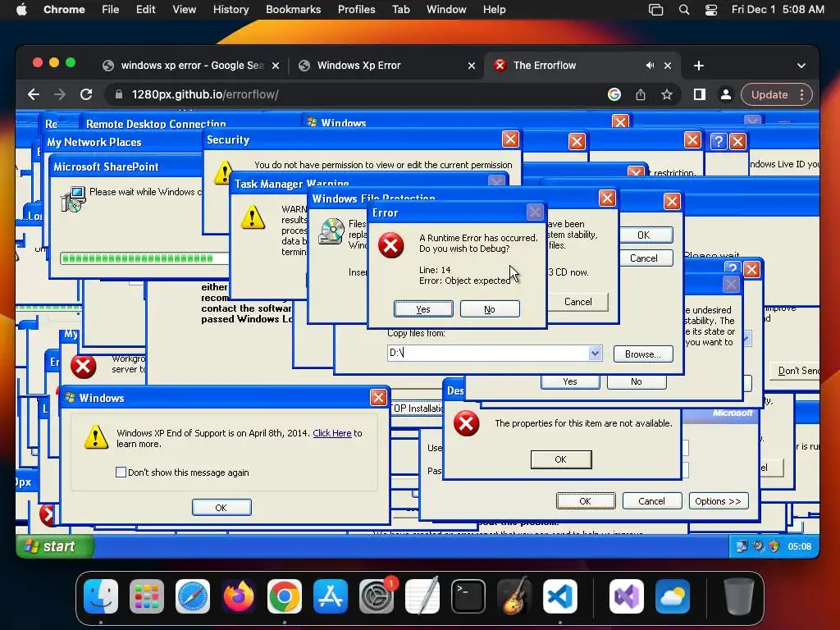Screen dimensions: 840x630
Task: Click the CD icon in Windows File Protection dialog
Action: coord(331,231)
